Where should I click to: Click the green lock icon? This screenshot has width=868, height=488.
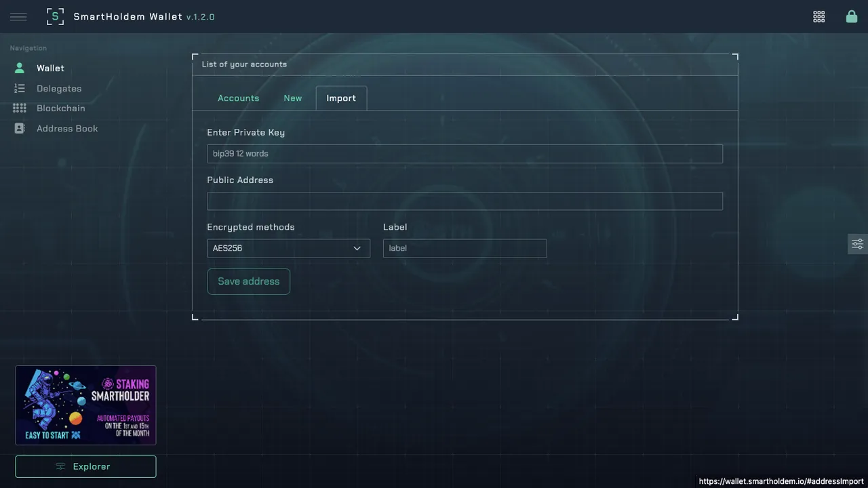(852, 16)
